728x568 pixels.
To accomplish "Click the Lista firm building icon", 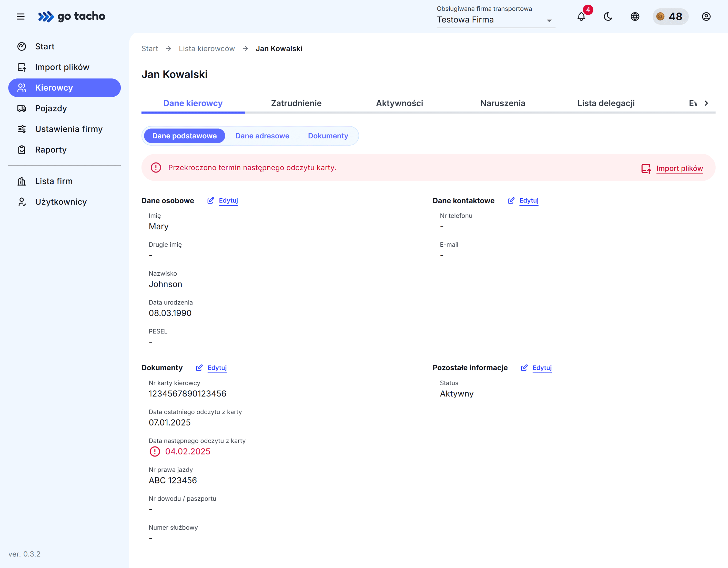I will point(22,181).
